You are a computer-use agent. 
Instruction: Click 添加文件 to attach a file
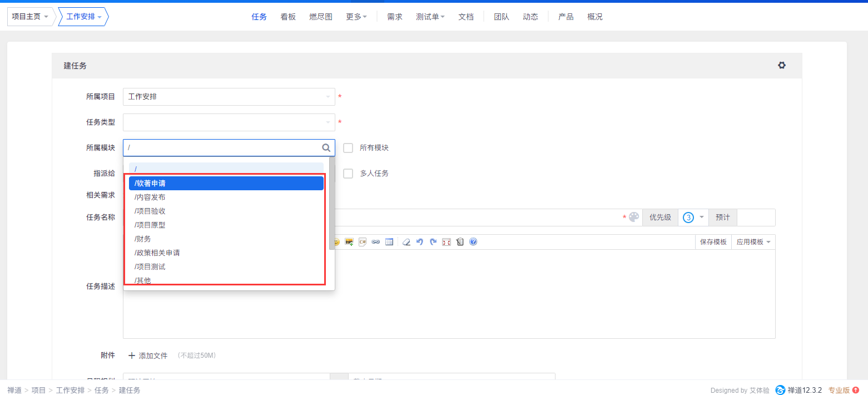click(x=148, y=355)
